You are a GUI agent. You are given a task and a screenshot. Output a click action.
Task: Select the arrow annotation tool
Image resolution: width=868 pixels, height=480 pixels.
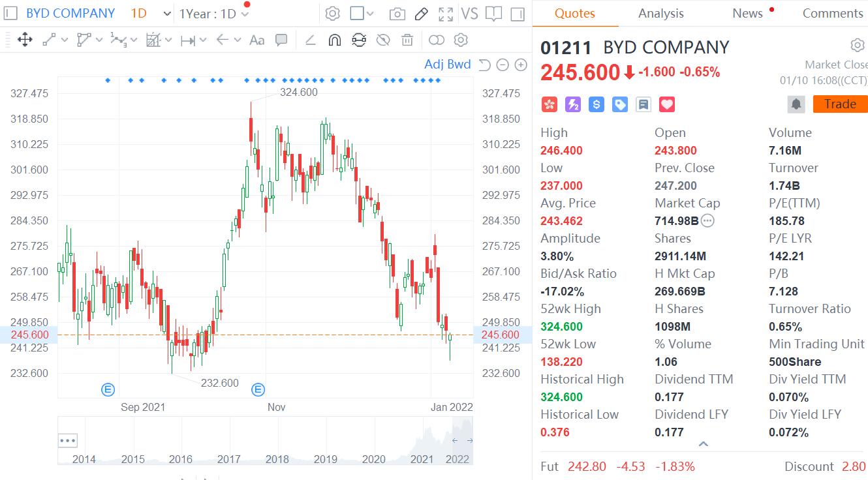pyautogui.click(x=222, y=40)
